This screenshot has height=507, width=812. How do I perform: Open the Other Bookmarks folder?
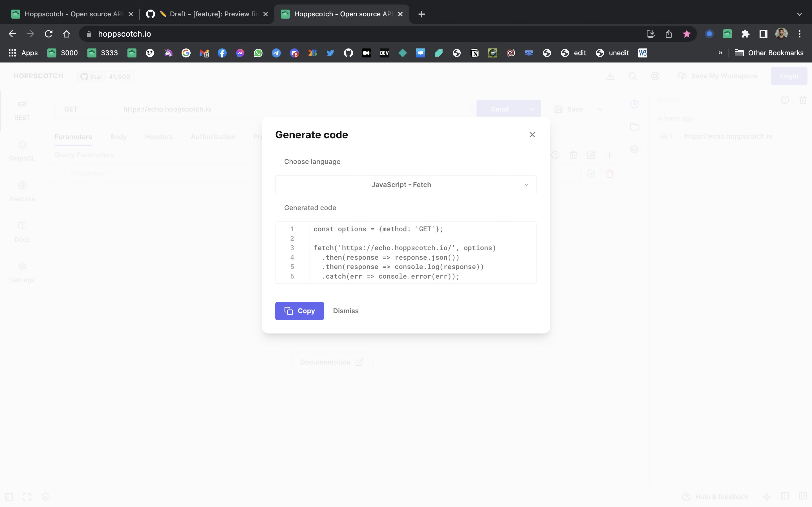769,53
